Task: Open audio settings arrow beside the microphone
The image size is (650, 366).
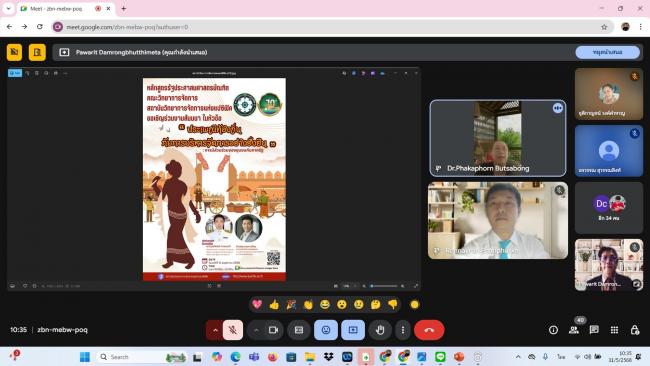Action: (x=215, y=330)
